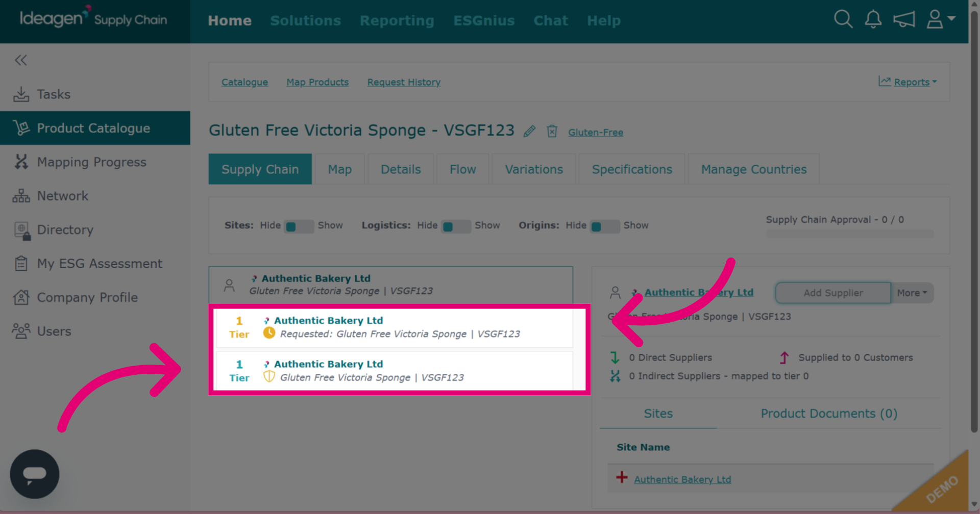The image size is (980, 514).
Task: Click the announcements megaphone icon
Action: click(903, 20)
